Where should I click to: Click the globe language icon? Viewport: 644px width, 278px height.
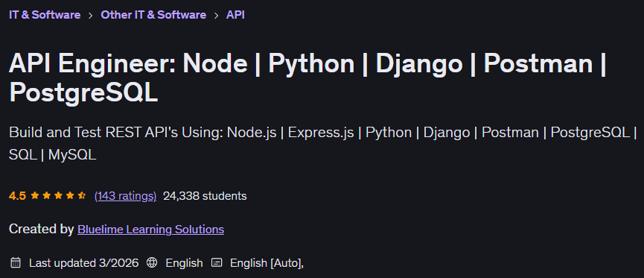(x=152, y=262)
